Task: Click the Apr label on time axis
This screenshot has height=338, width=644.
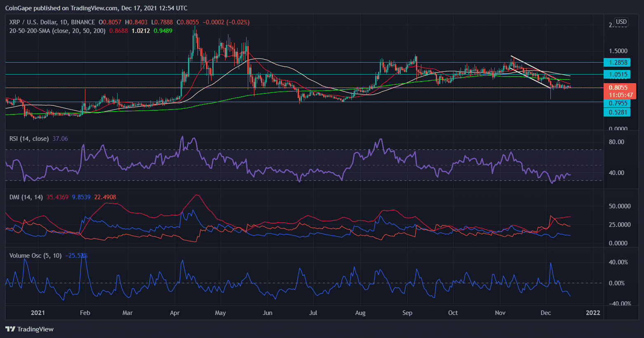Action: [x=175, y=313]
